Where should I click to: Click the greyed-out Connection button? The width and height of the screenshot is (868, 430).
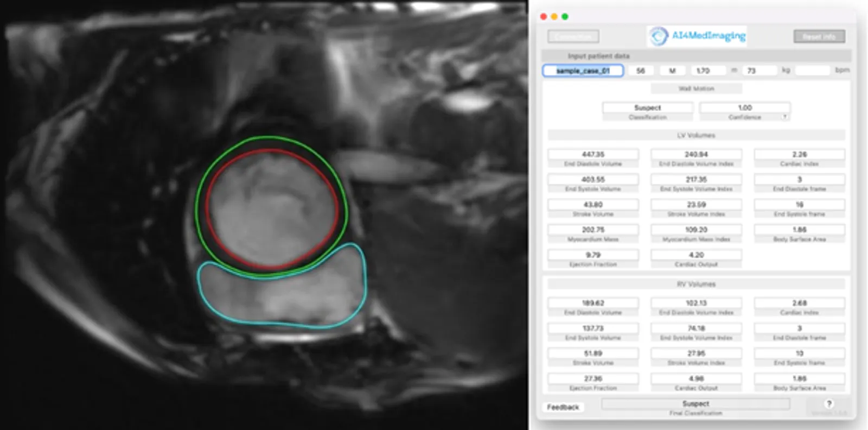(x=573, y=36)
